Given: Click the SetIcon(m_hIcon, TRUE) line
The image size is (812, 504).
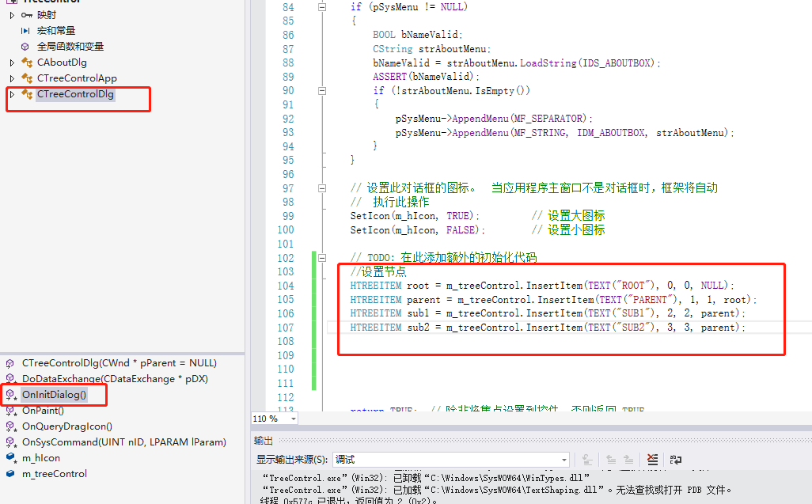Looking at the screenshot, I should tap(415, 216).
